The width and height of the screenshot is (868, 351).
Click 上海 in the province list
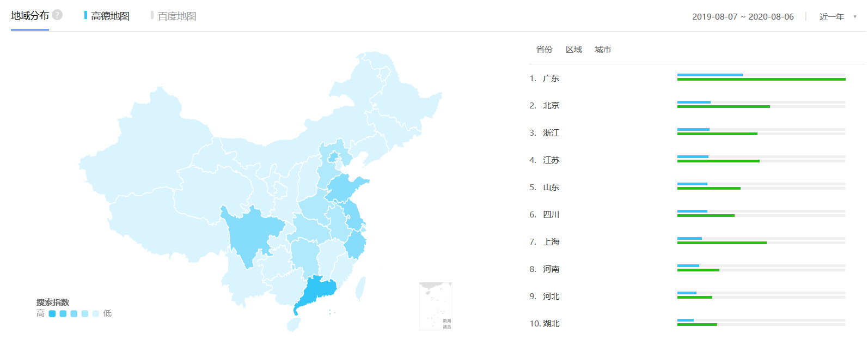[551, 241]
